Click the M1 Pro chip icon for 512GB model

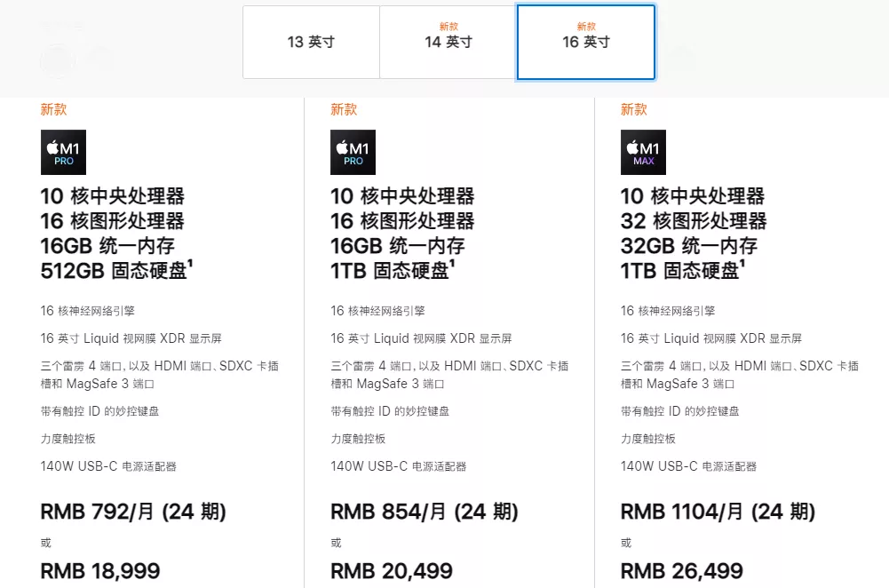point(63,152)
